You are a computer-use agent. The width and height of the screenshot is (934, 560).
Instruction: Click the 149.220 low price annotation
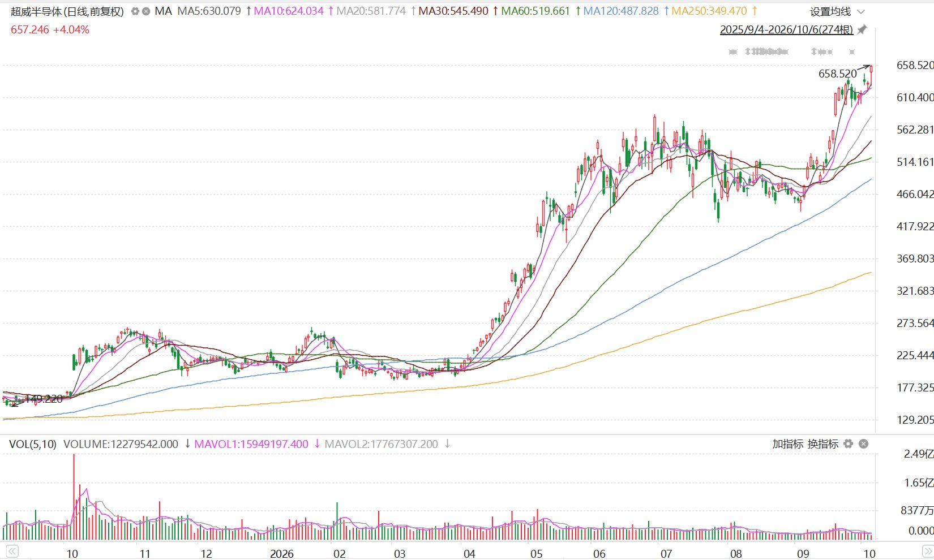coord(44,399)
